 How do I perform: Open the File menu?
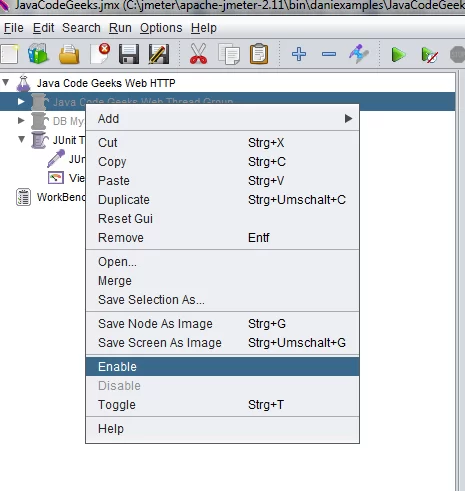14,28
